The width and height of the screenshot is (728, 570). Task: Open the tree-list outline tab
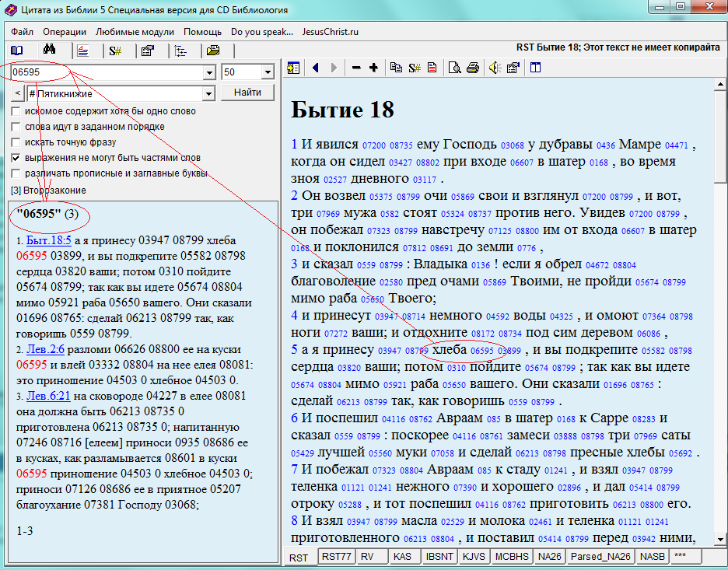pyautogui.click(x=180, y=51)
